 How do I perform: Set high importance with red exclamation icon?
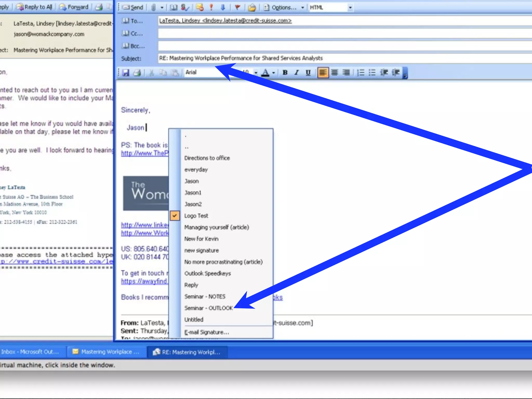click(x=211, y=7)
